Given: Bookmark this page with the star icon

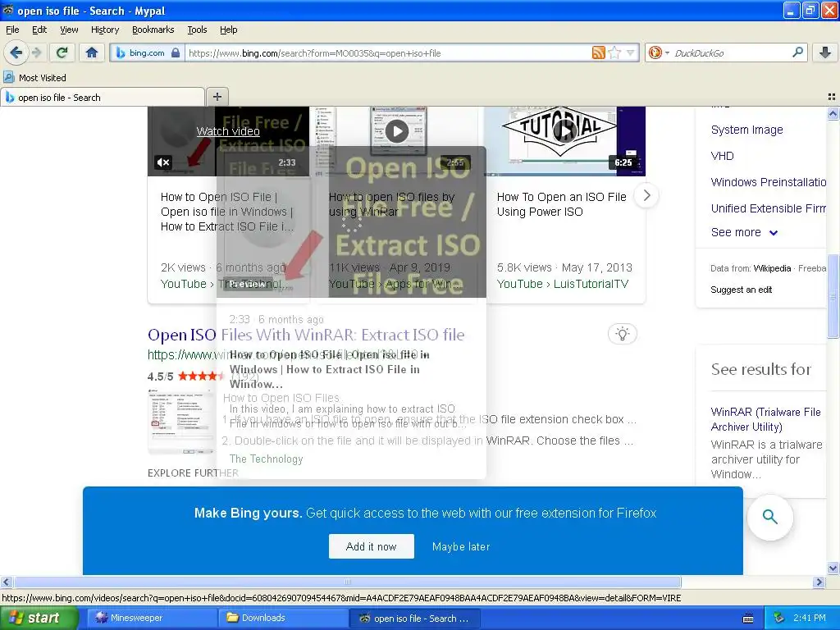Looking at the screenshot, I should click(614, 52).
